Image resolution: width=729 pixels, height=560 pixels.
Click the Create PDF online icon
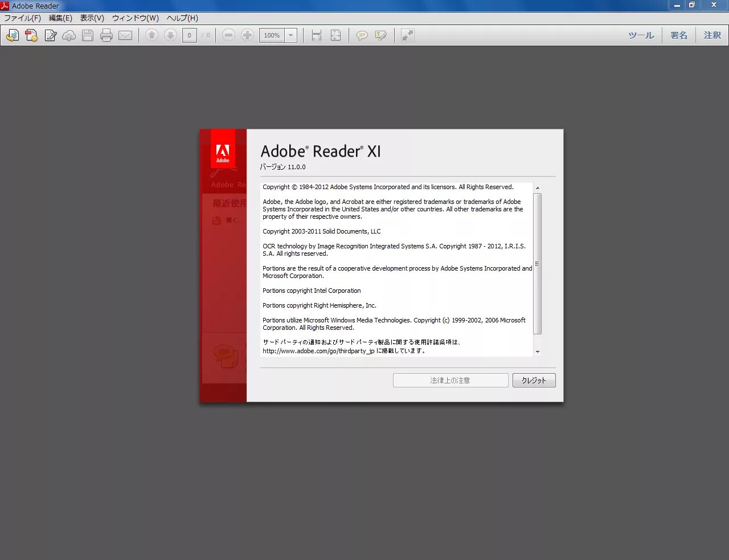(x=31, y=35)
